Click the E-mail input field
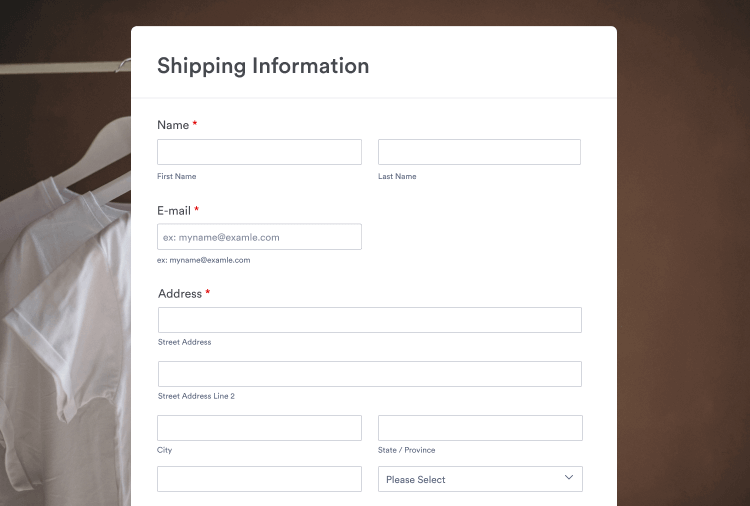 pyautogui.click(x=259, y=237)
